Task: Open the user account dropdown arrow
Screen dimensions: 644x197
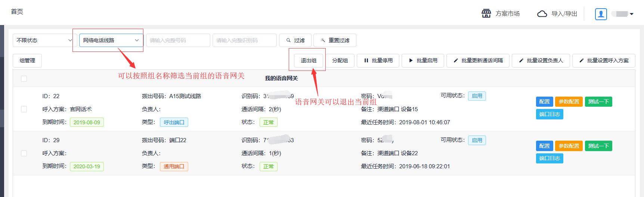Action: pos(632,14)
